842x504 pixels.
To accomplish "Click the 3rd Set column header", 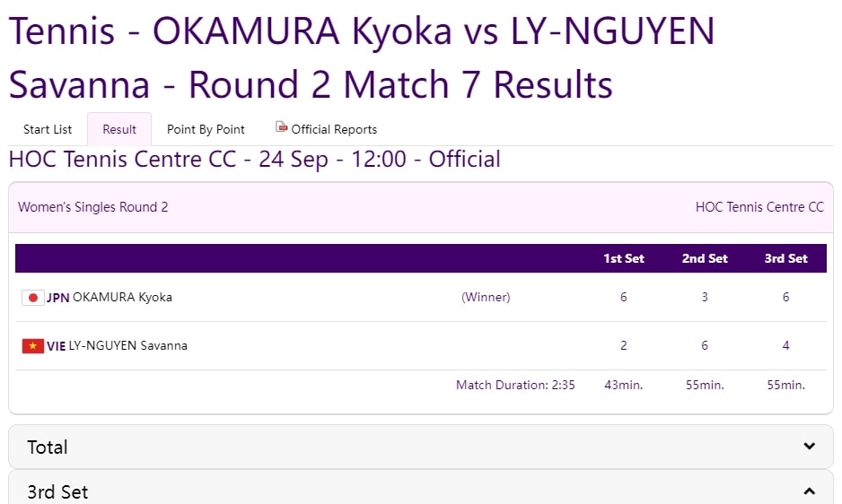I will 785,258.
